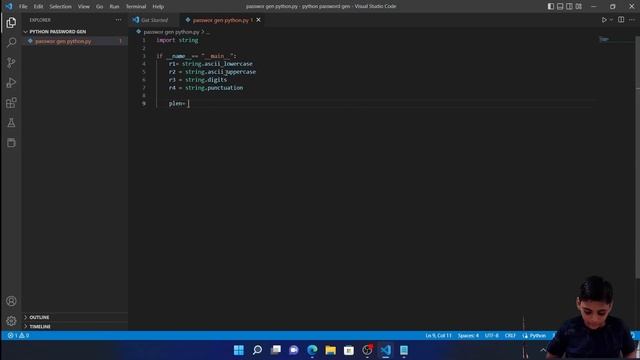Open the Testing flask view

click(x=11, y=122)
